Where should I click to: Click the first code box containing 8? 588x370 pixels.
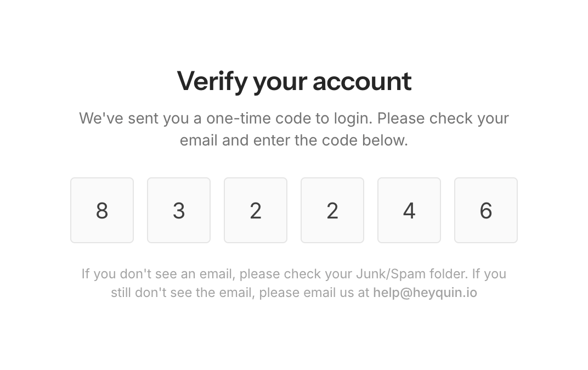102,210
